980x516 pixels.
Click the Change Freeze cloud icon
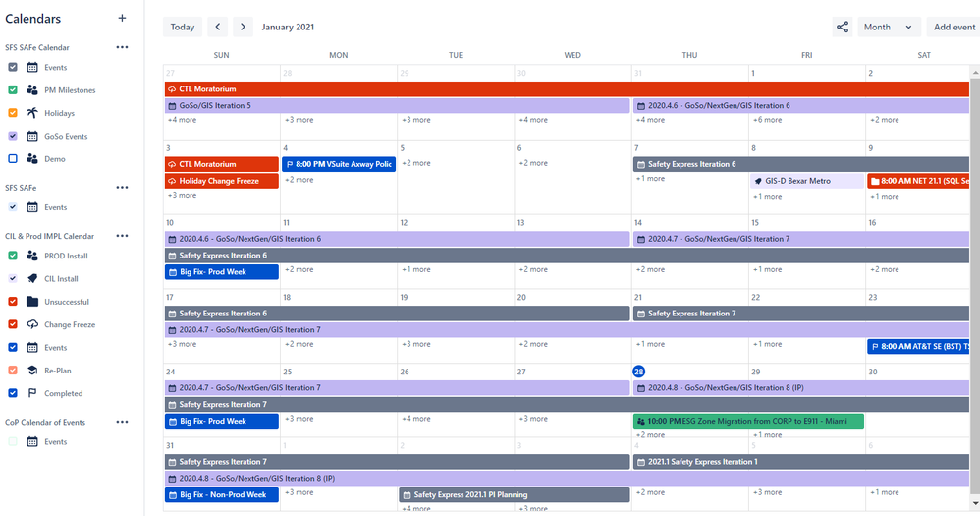pyautogui.click(x=32, y=324)
